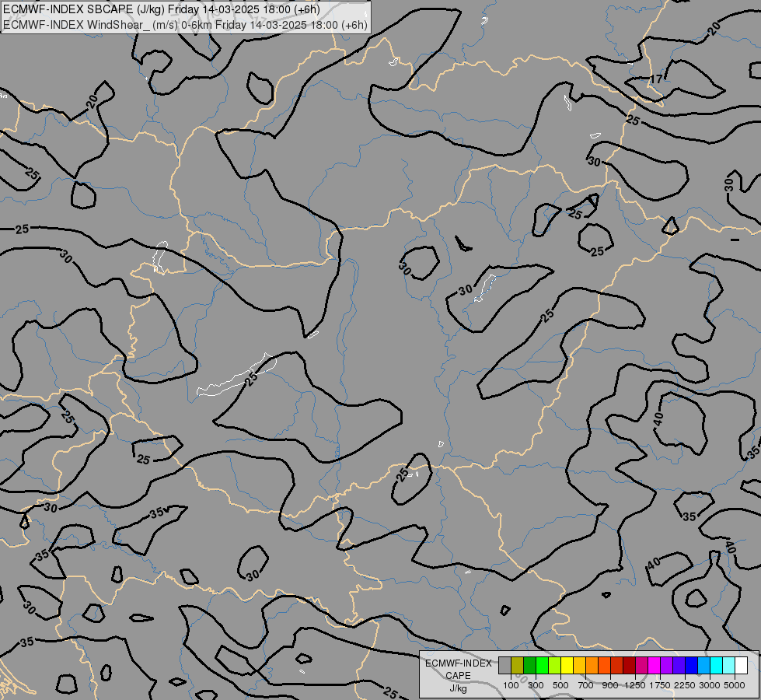Click the 900 legend tick label
This screenshot has width=761, height=700.
[610, 685]
